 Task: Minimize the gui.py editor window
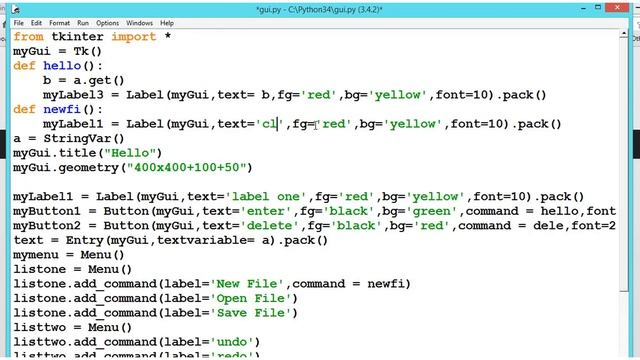[583, 8]
